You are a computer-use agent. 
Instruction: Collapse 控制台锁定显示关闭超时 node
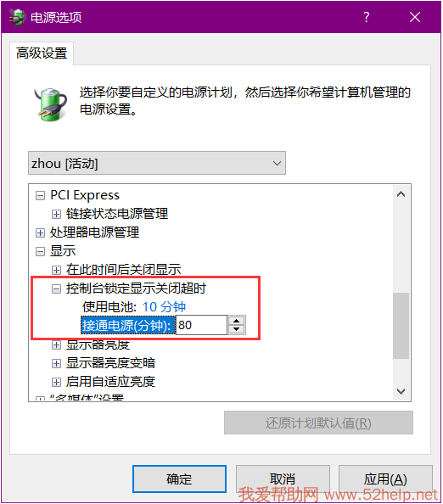56,289
